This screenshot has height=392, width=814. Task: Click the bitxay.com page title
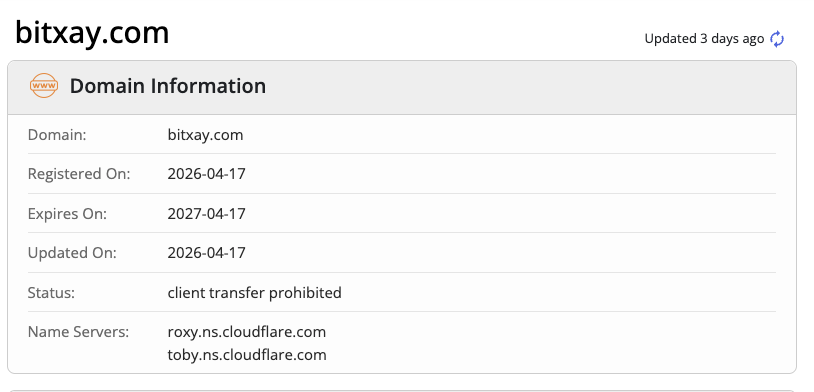coord(92,32)
